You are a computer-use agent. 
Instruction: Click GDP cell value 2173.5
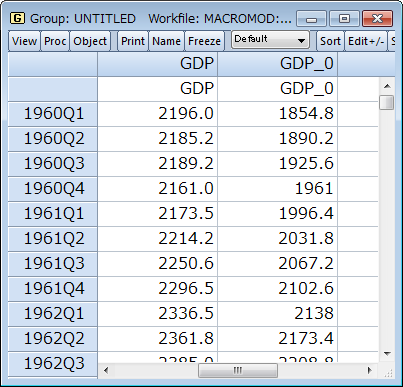[x=157, y=214]
